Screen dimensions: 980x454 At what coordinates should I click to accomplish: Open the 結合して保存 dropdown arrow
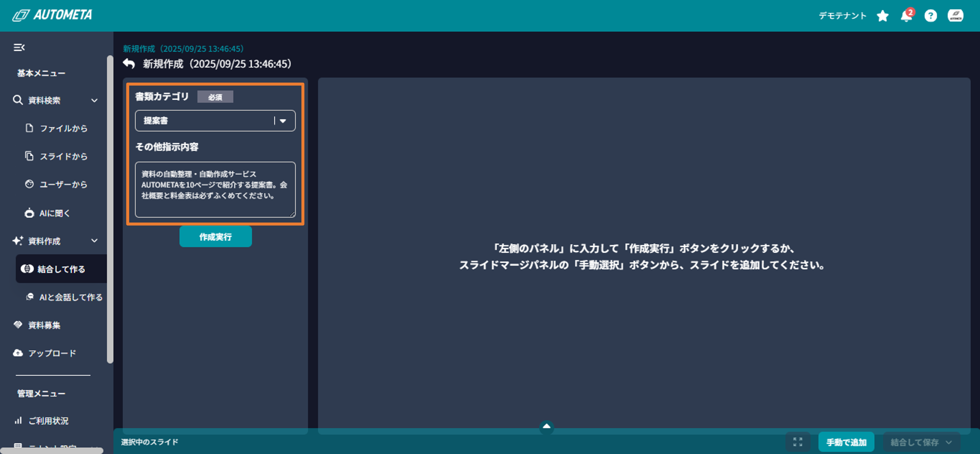pyautogui.click(x=949, y=442)
